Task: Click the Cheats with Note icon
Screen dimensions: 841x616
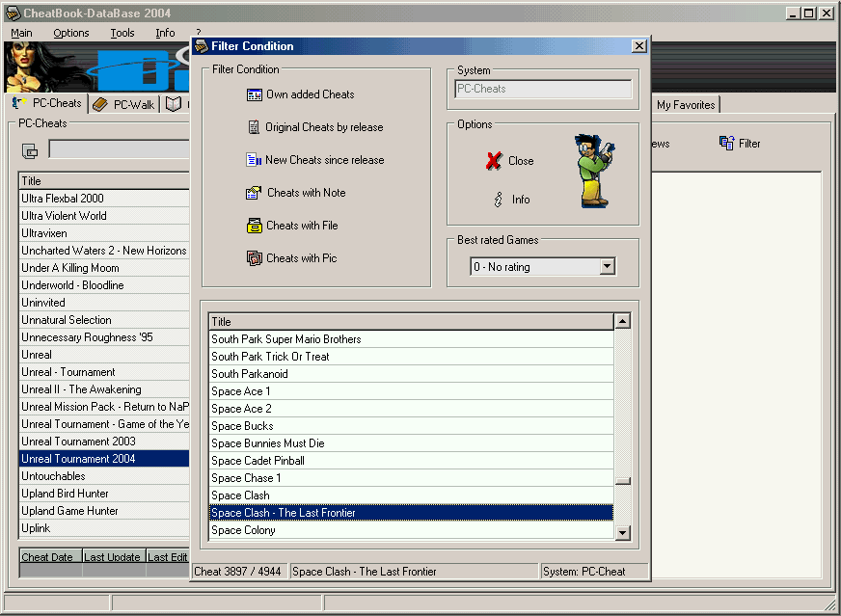Action: pyautogui.click(x=255, y=193)
